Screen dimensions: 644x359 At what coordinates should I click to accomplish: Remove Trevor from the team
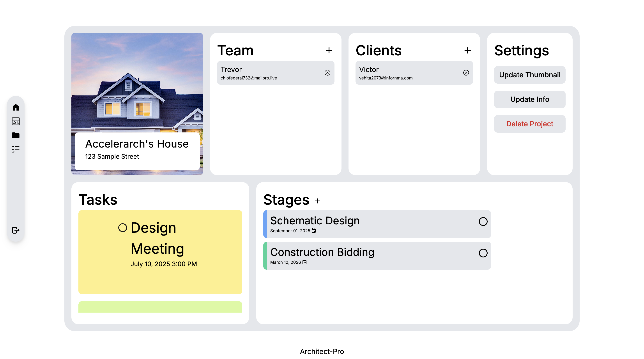[327, 73]
